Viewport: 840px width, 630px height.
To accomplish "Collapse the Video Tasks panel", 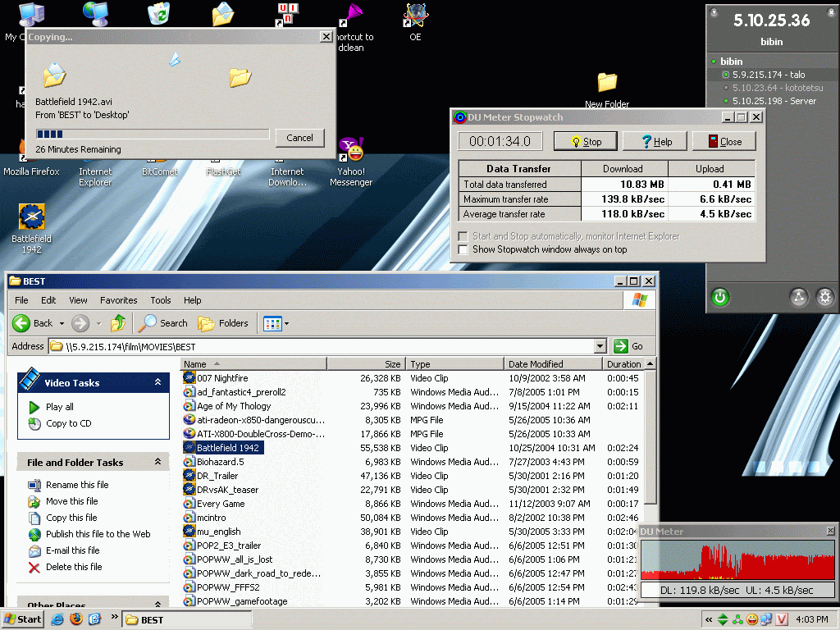I will pos(157,382).
